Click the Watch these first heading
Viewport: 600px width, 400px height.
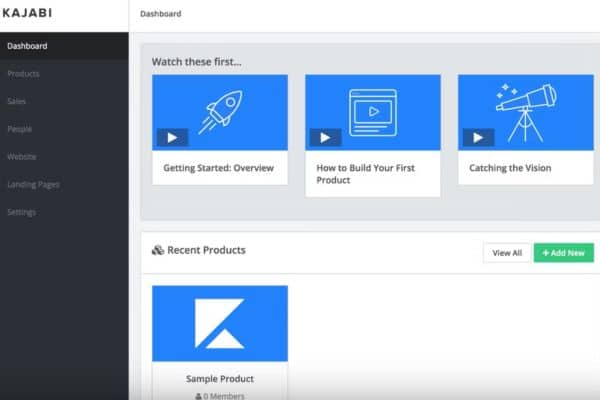[x=197, y=62]
